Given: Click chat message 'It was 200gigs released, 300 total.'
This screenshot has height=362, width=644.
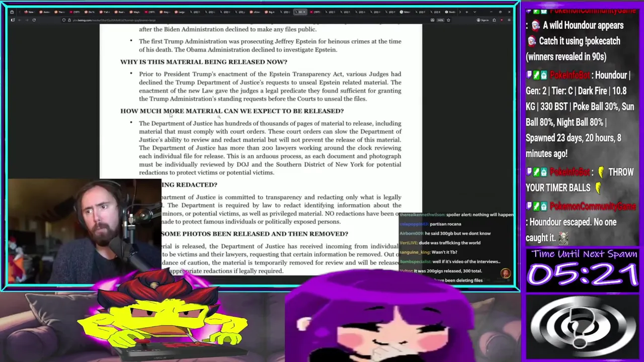Looking at the screenshot, I should click(448, 271).
